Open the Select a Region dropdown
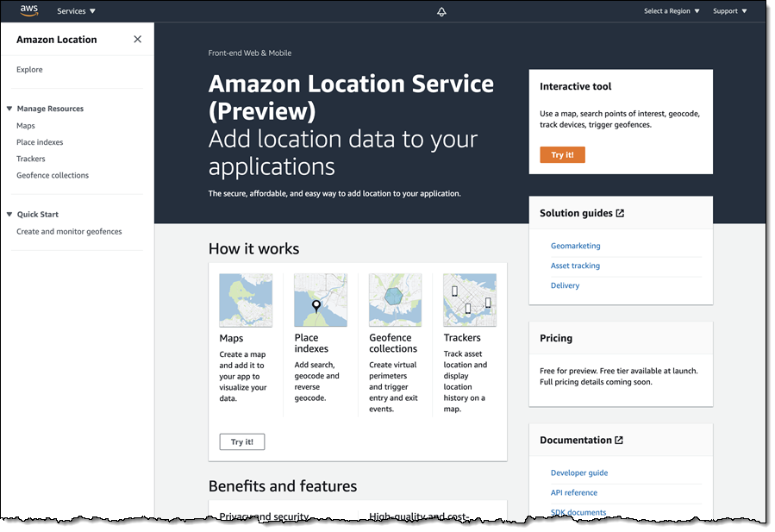 (672, 11)
